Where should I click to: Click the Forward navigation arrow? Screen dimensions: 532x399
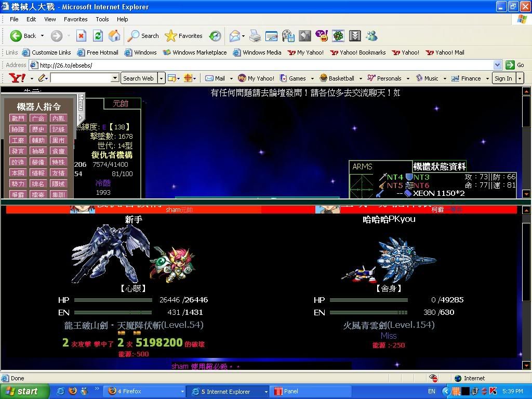pos(57,36)
